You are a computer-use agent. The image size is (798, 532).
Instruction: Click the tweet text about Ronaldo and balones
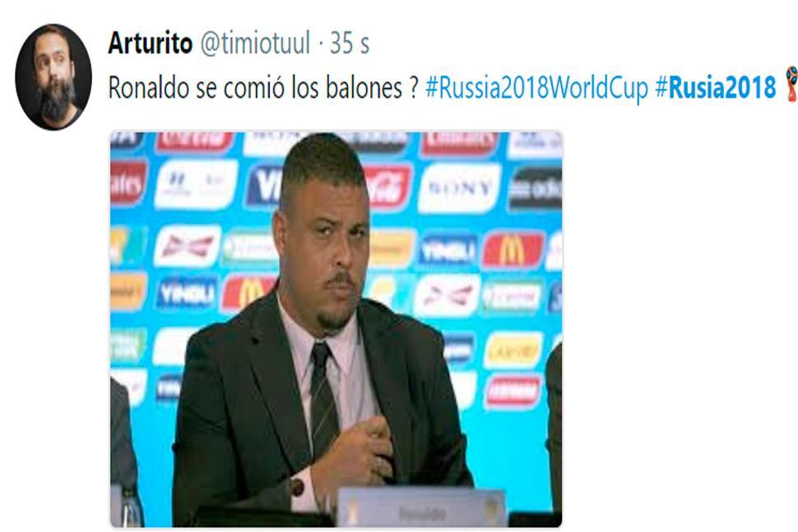[x=263, y=88]
